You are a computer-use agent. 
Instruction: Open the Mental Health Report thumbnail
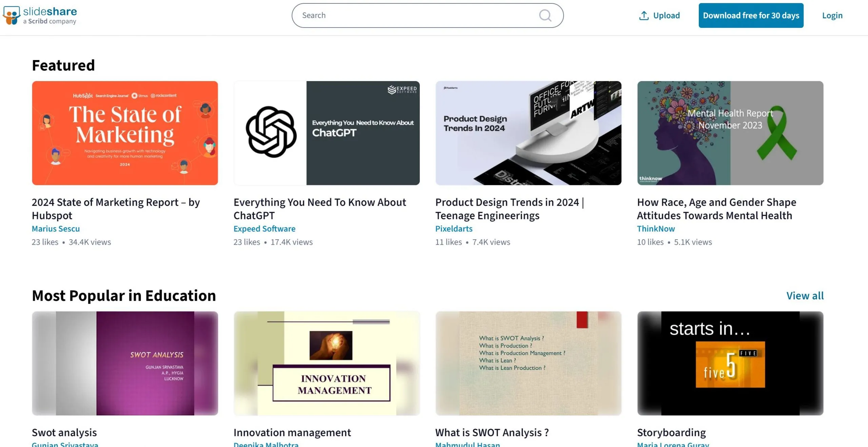(x=730, y=133)
